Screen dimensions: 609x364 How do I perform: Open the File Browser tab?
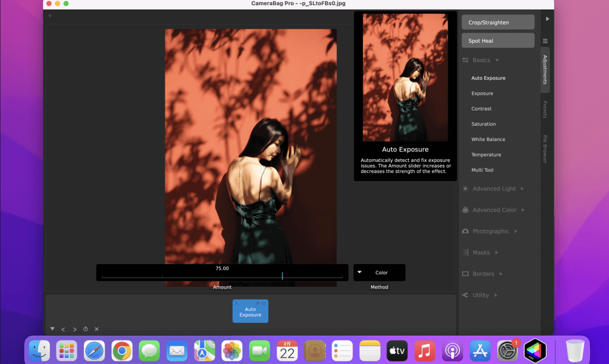pos(545,149)
